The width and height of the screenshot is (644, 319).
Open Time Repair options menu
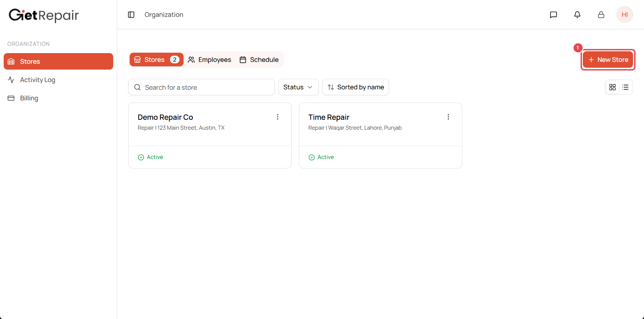[x=448, y=117]
